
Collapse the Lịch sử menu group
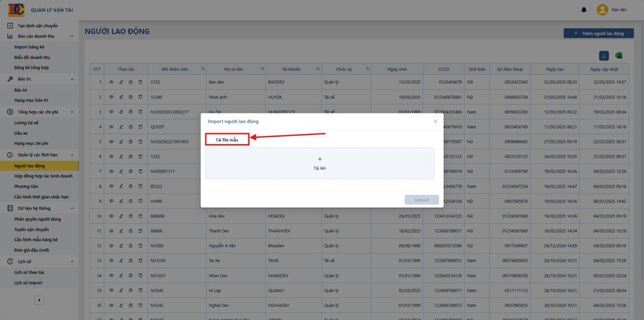click(x=72, y=262)
